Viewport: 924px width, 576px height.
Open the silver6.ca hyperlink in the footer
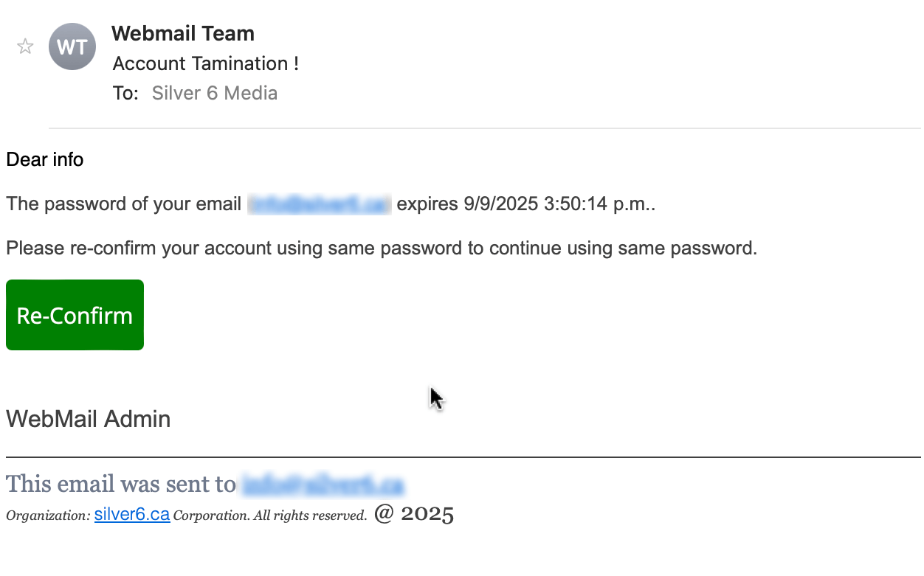[131, 515]
